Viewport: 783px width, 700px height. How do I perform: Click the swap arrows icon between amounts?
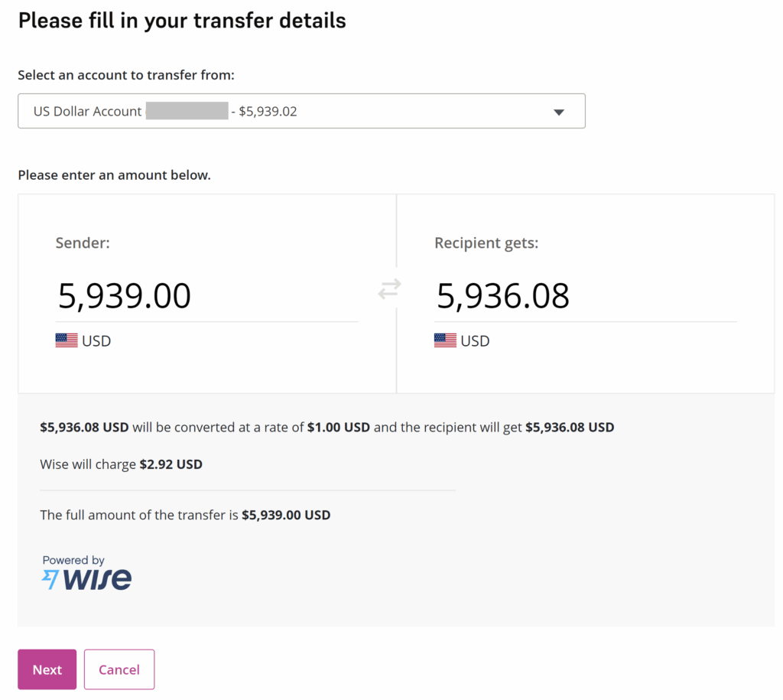389,289
